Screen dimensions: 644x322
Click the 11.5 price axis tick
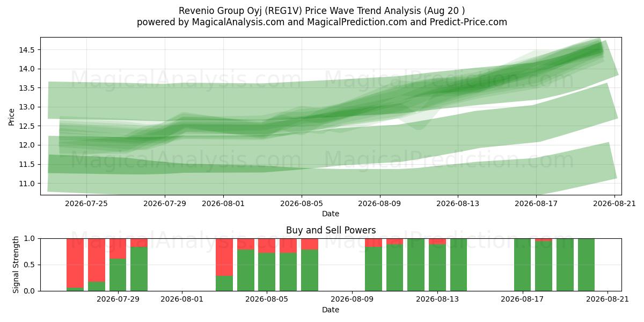[x=27, y=164]
